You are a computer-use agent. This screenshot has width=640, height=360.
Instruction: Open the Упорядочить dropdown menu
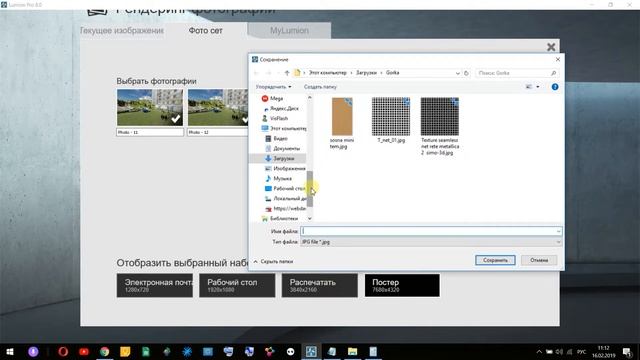(x=273, y=87)
